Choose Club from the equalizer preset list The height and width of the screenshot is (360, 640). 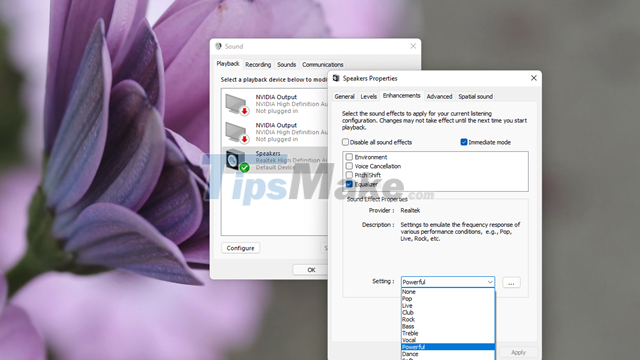point(448,312)
